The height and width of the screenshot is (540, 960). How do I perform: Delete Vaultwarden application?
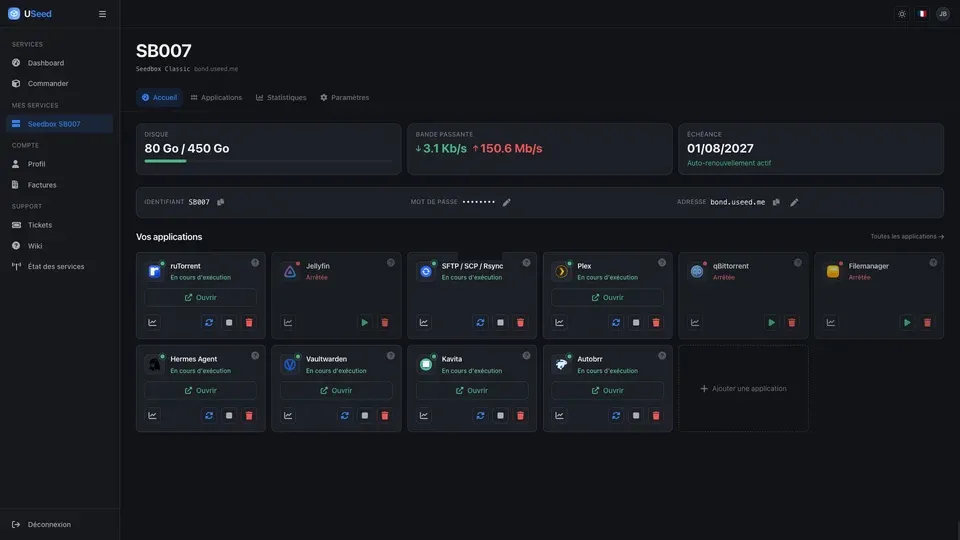[x=384, y=416]
